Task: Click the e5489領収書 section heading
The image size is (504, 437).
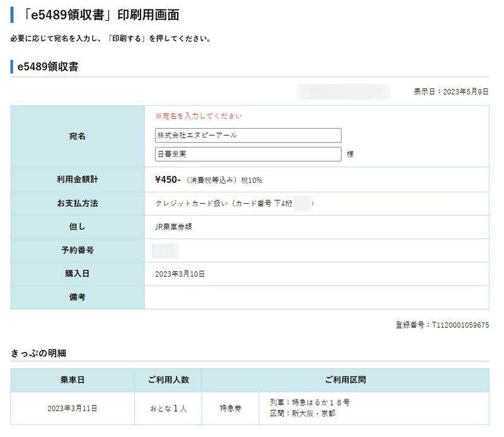Action: click(48, 67)
